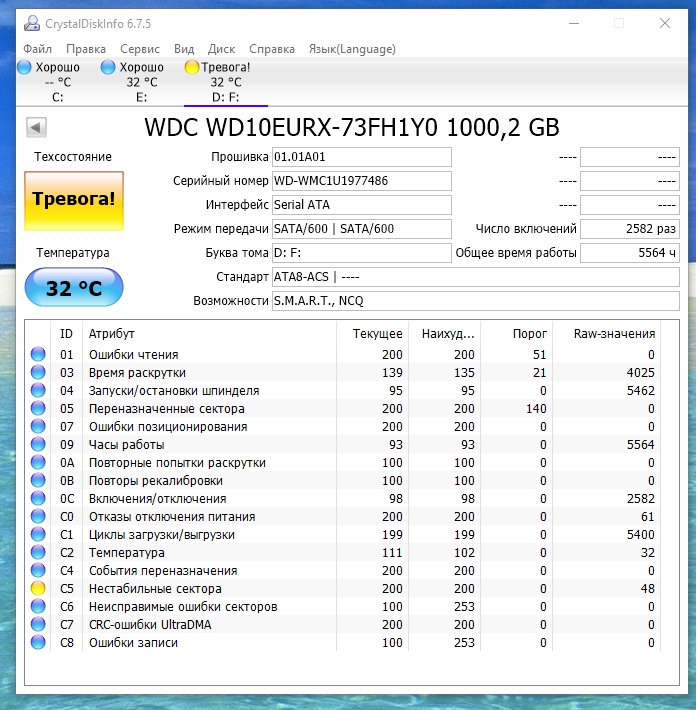Screen dimensions: 696x710
Task: Open the Файл menu
Action: (37, 49)
